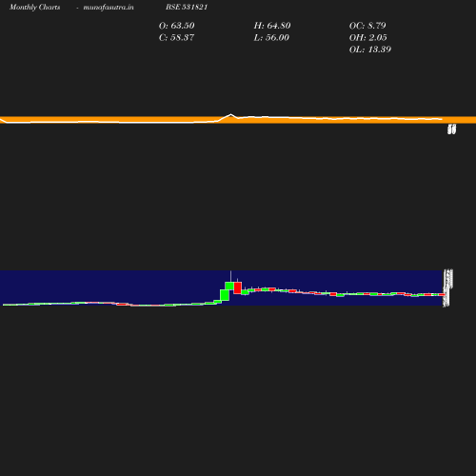The image size is (476, 476).
Task: Select the open price O: 63.50 value
Action: pos(176,26)
